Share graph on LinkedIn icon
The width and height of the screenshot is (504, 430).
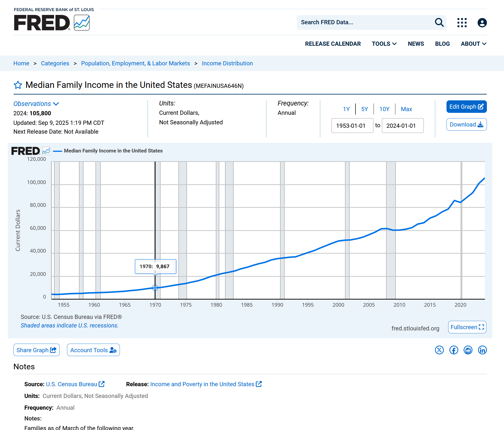(482, 350)
